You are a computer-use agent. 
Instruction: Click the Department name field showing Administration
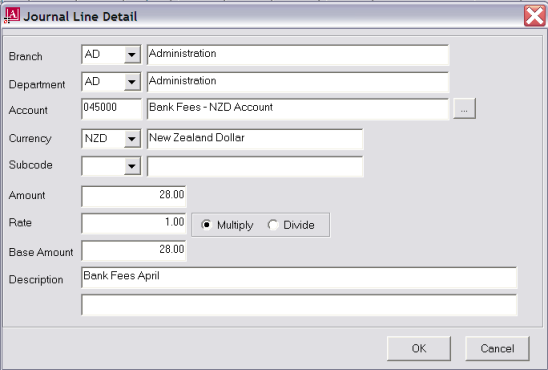pyautogui.click(x=298, y=82)
